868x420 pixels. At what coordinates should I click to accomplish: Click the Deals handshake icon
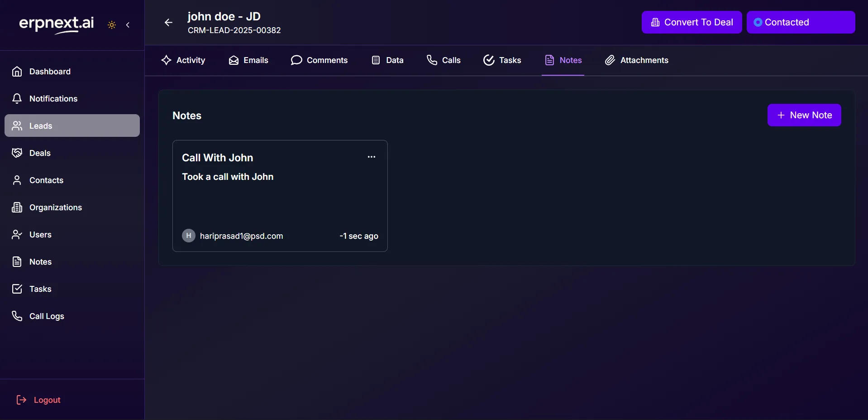pos(17,153)
